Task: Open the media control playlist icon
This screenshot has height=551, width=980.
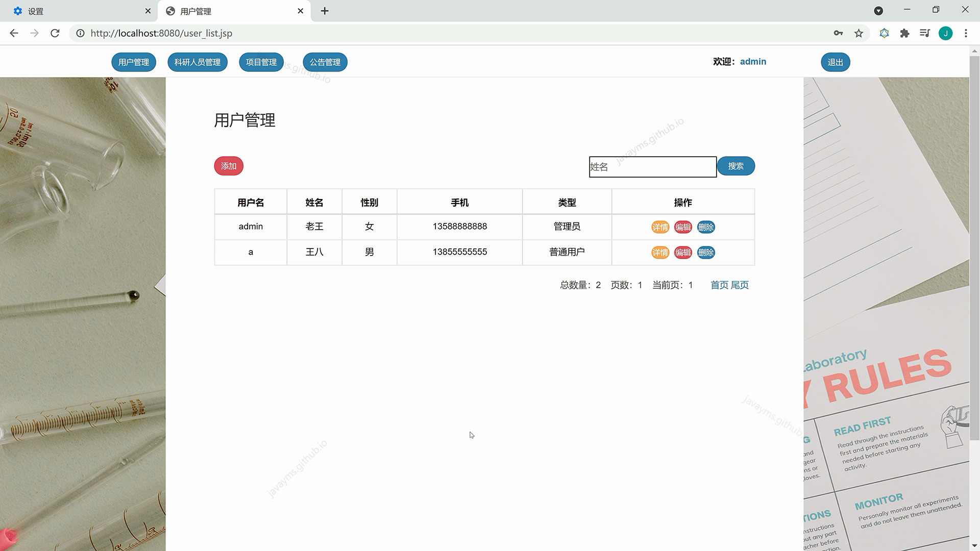Action: point(924,33)
